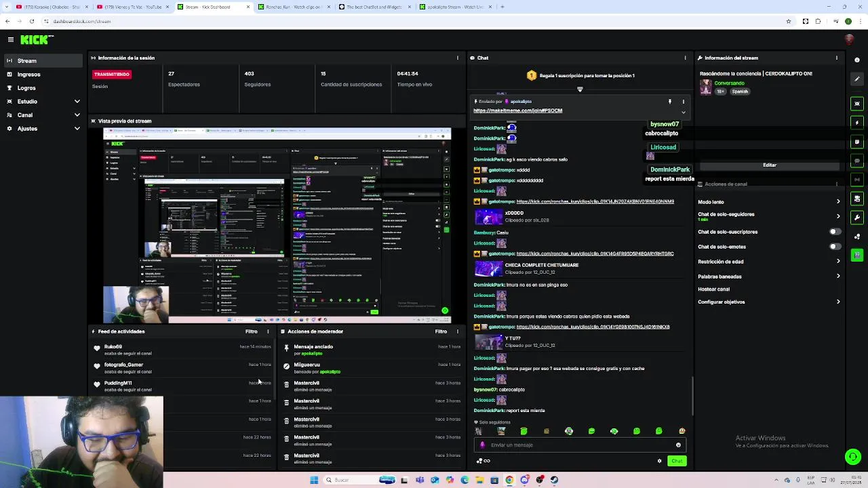Viewport: 868px width, 488px height.
Task: Click Ruko69 in activity feed
Action: click(113, 347)
